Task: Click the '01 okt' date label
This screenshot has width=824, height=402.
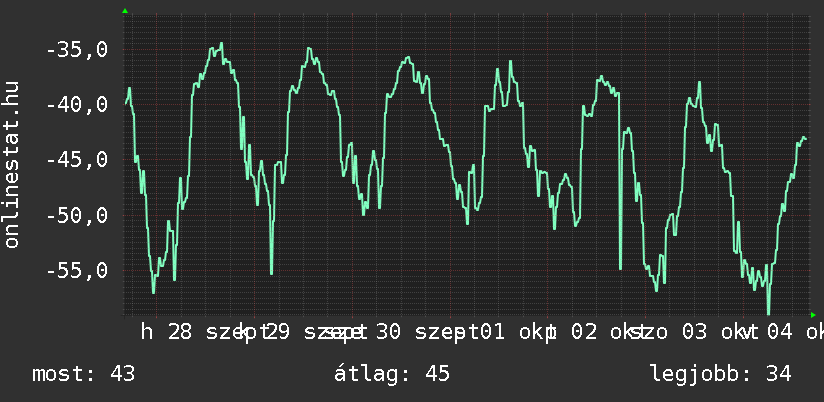Action: click(516, 333)
